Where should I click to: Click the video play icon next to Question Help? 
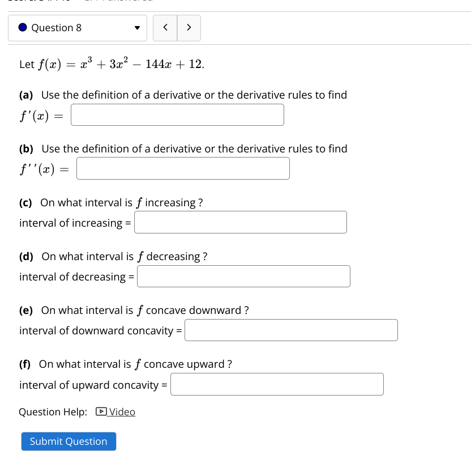click(101, 412)
